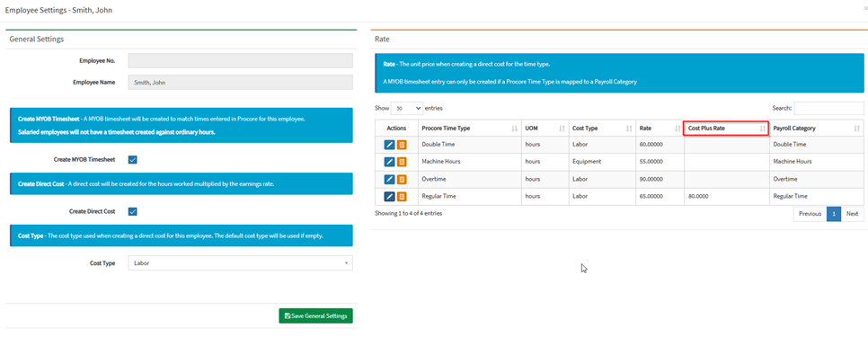The height and width of the screenshot is (355, 868).
Task: Open the Cost Type Labor dropdown
Action: 240,263
